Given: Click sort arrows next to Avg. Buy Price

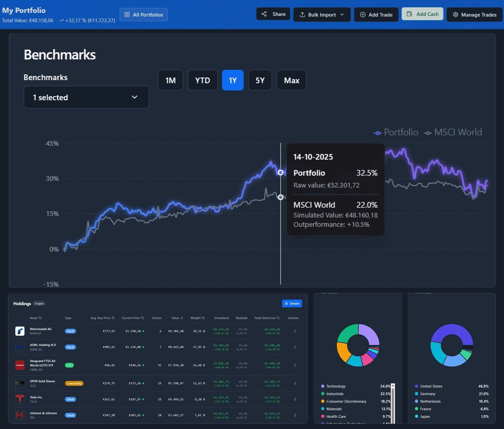Looking at the screenshot, I should [x=113, y=318].
